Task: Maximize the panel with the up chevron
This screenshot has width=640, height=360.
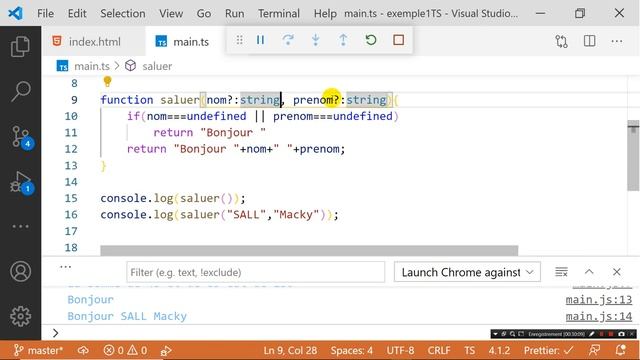Action: pos(589,272)
